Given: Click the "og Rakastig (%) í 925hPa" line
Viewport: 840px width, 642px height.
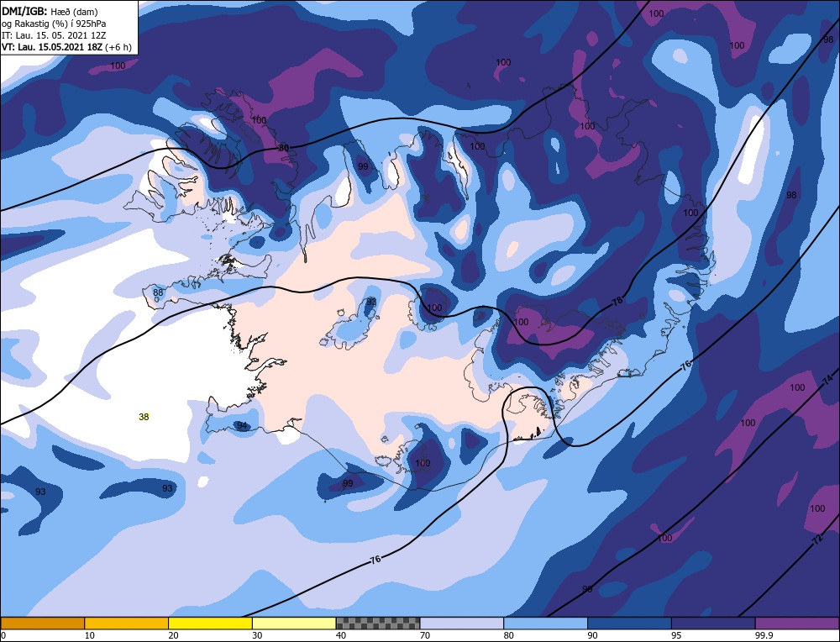Looking at the screenshot, I should [x=54, y=24].
